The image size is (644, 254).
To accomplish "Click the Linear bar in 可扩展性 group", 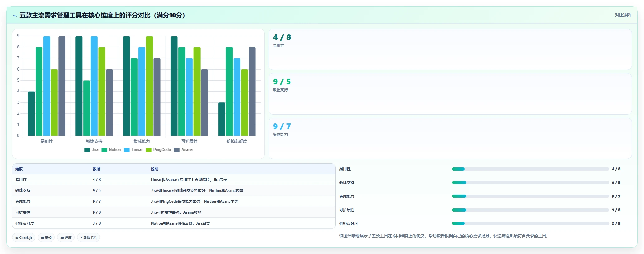I will click(189, 97).
